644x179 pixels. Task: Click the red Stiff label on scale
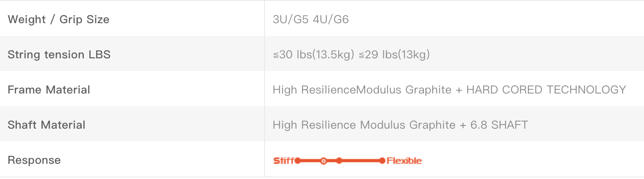point(284,161)
